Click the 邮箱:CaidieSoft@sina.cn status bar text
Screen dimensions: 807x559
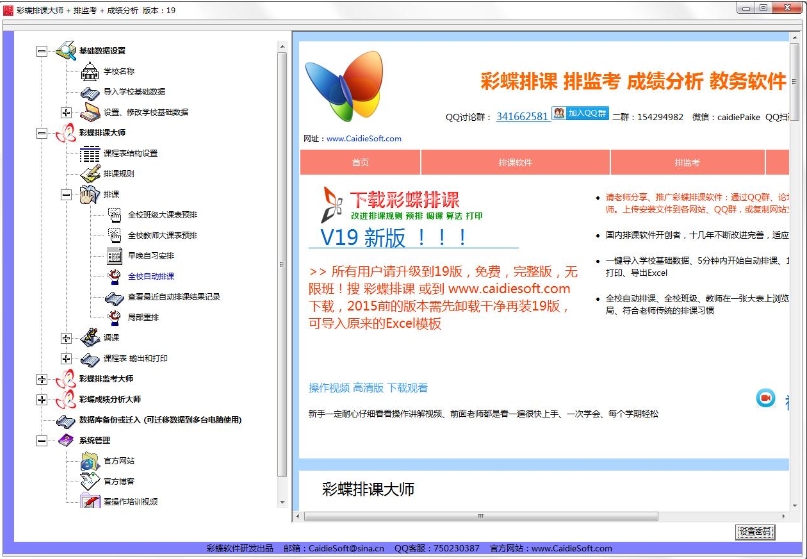tap(334, 549)
